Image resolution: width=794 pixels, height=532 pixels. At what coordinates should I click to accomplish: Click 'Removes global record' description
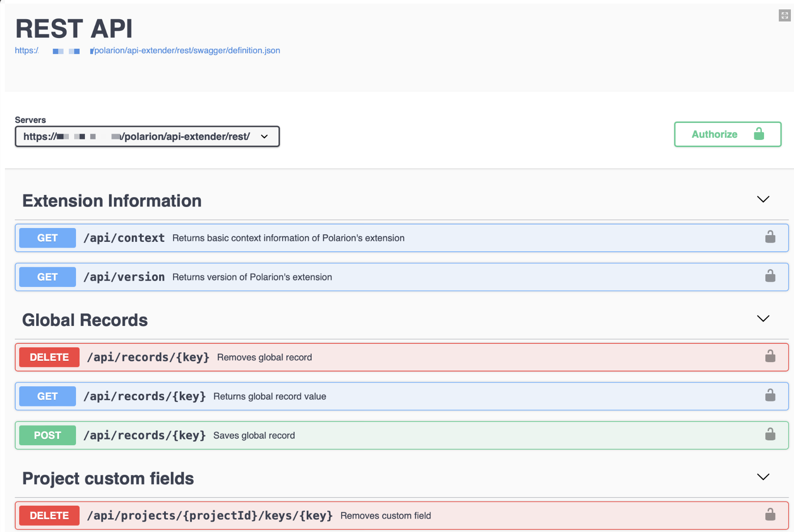tap(265, 357)
